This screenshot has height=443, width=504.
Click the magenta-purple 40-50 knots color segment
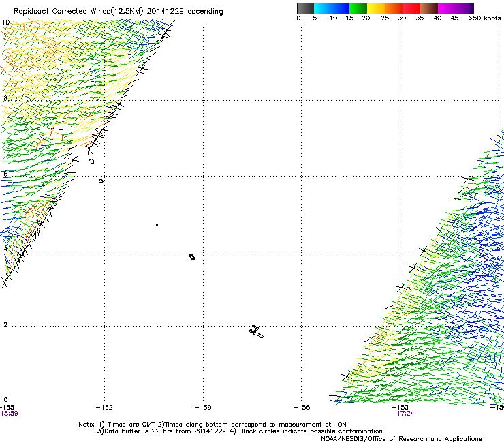point(456,8)
